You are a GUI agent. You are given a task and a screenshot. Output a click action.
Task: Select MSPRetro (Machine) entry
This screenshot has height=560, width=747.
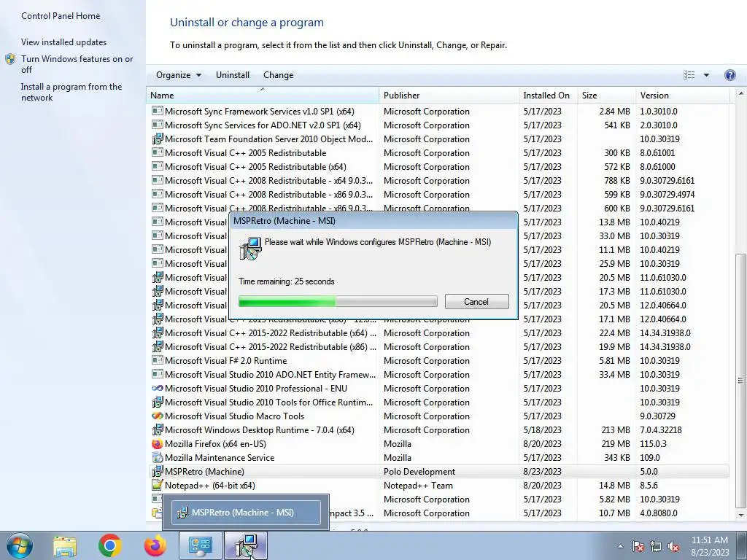438,472
